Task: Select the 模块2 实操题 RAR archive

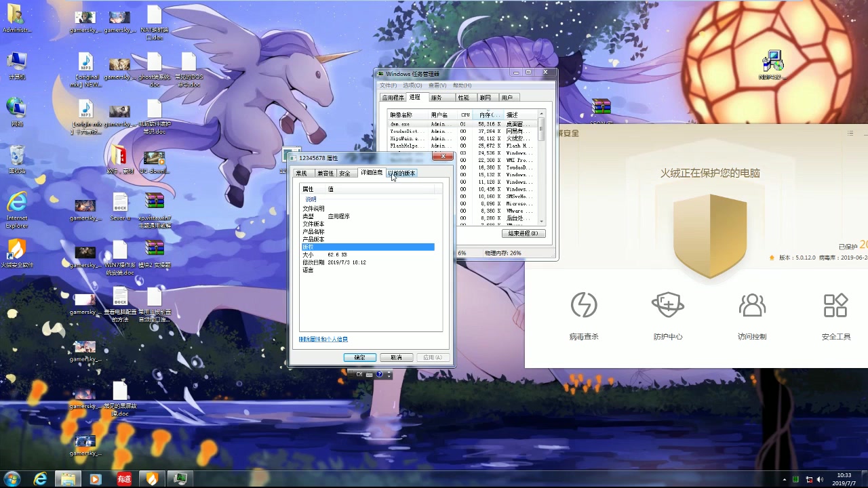Action: tap(155, 254)
